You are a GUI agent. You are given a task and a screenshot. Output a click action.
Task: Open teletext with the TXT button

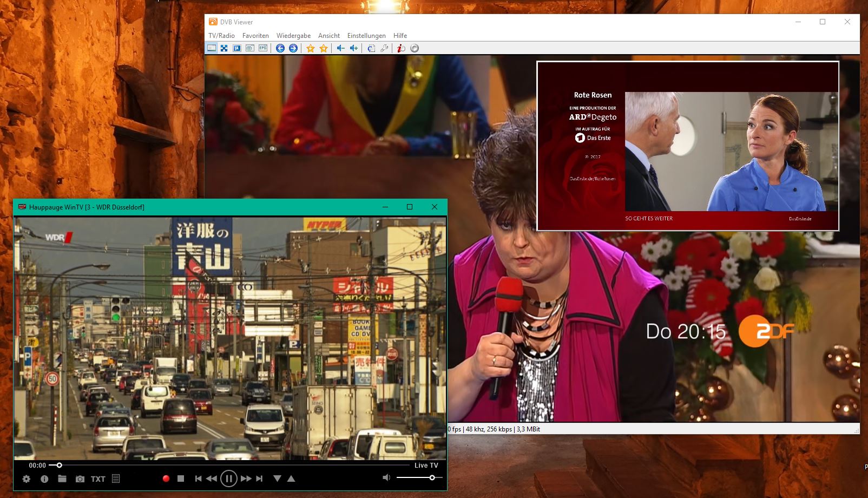98,479
